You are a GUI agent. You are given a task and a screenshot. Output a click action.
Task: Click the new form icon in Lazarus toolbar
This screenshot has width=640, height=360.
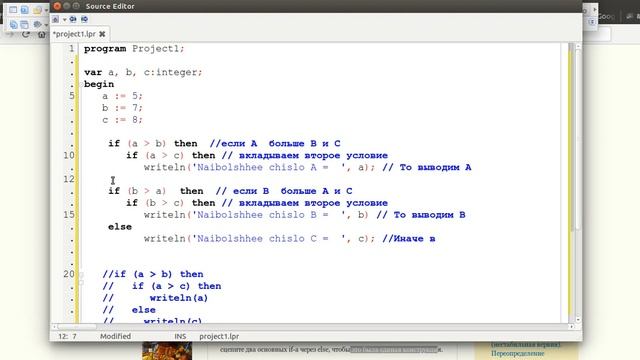click(13, 10)
